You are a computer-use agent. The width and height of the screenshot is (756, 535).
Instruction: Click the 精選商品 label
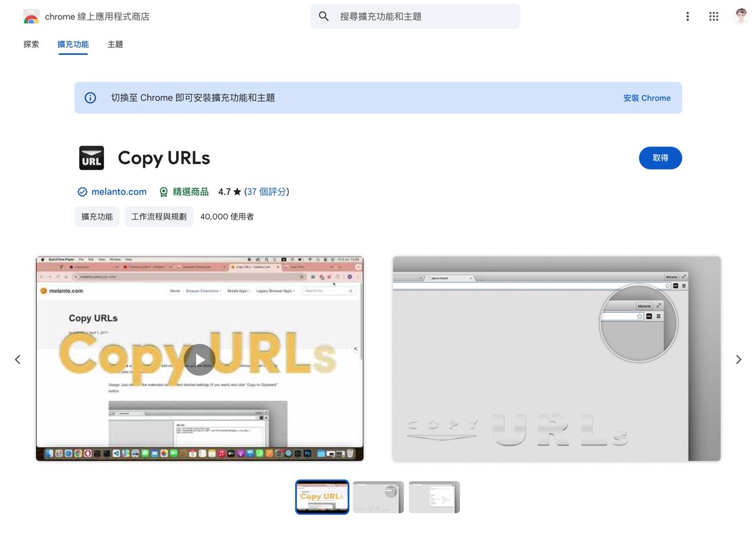click(191, 192)
